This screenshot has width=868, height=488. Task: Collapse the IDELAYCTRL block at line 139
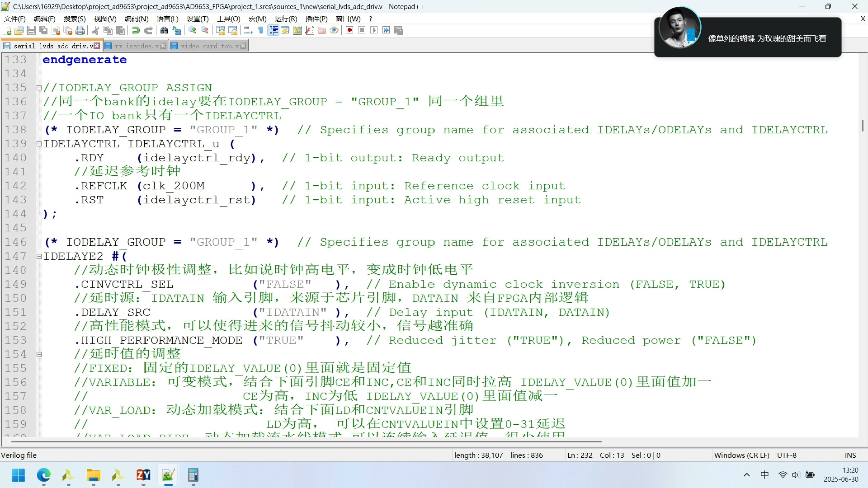point(39,144)
